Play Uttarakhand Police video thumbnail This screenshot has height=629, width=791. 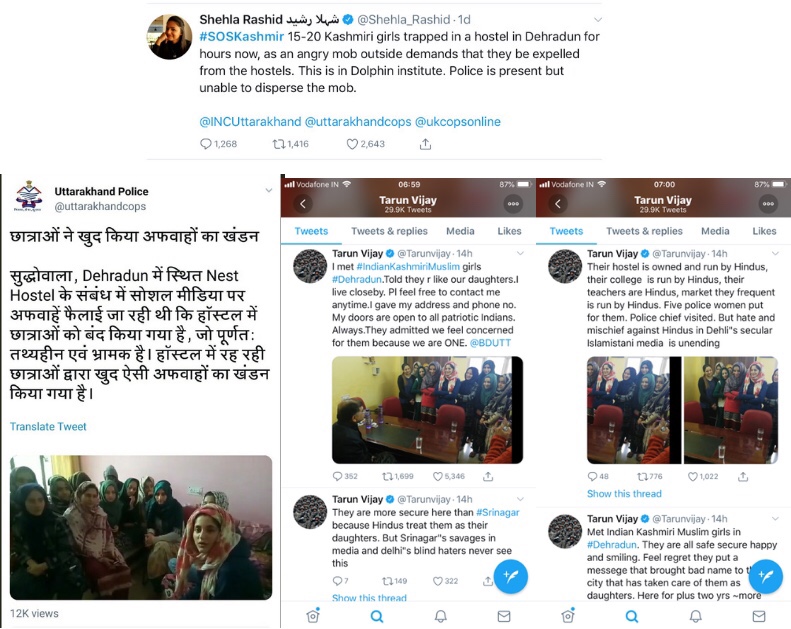tap(141, 527)
